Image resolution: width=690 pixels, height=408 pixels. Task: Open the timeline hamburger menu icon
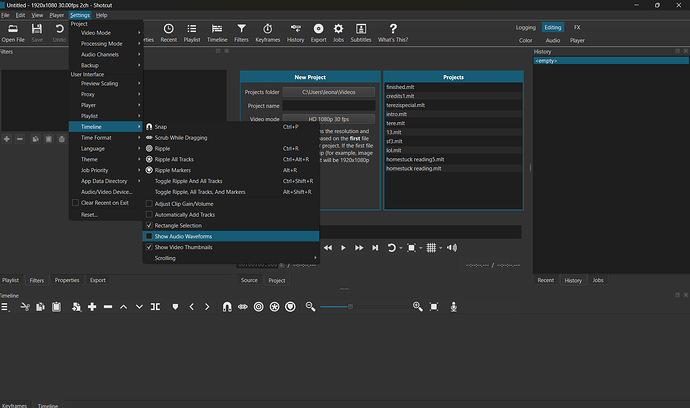5,307
